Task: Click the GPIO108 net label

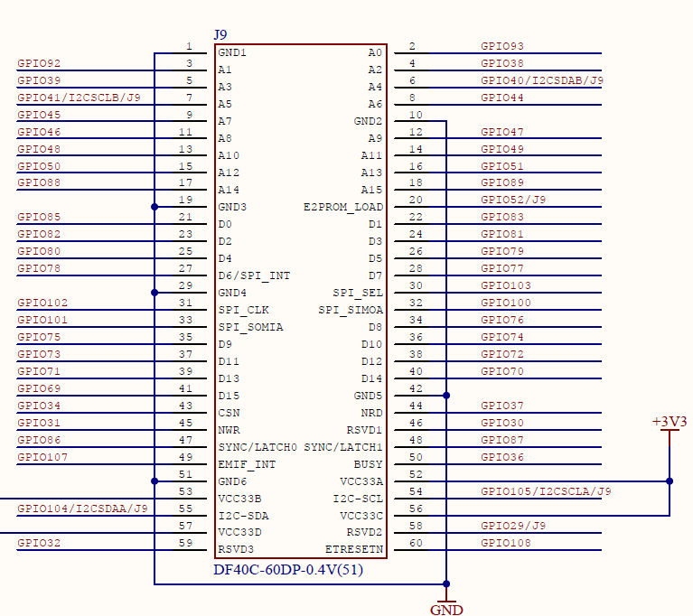Action: tap(506, 543)
